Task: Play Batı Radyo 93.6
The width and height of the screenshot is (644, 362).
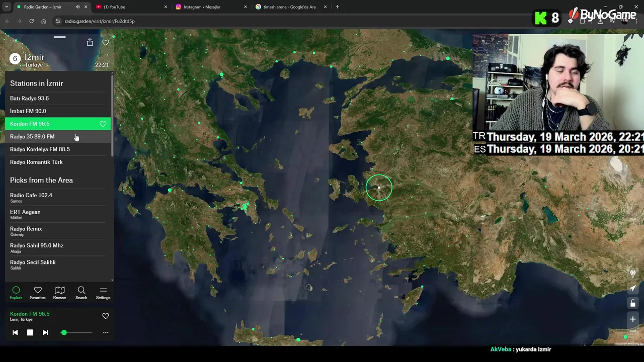Action: pyautogui.click(x=58, y=98)
